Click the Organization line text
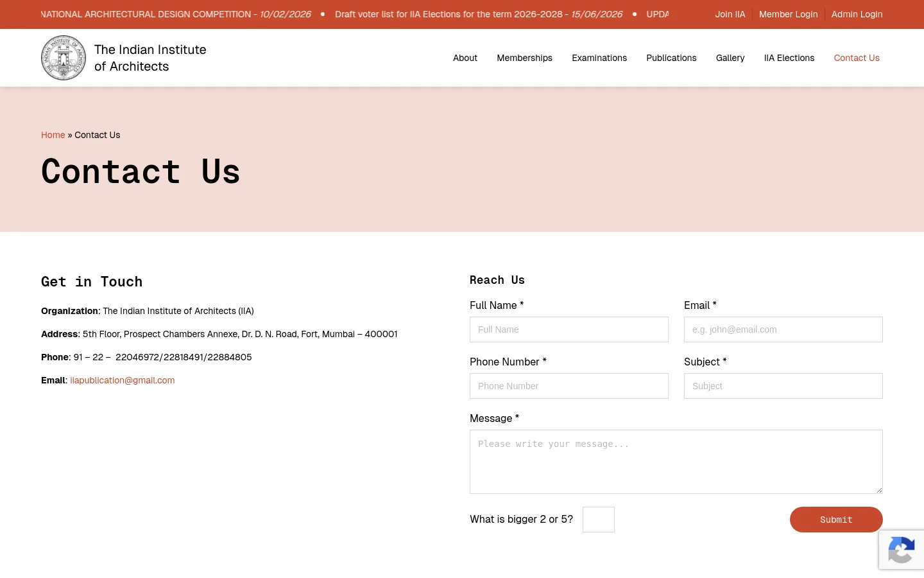This screenshot has width=924, height=578. point(148,311)
